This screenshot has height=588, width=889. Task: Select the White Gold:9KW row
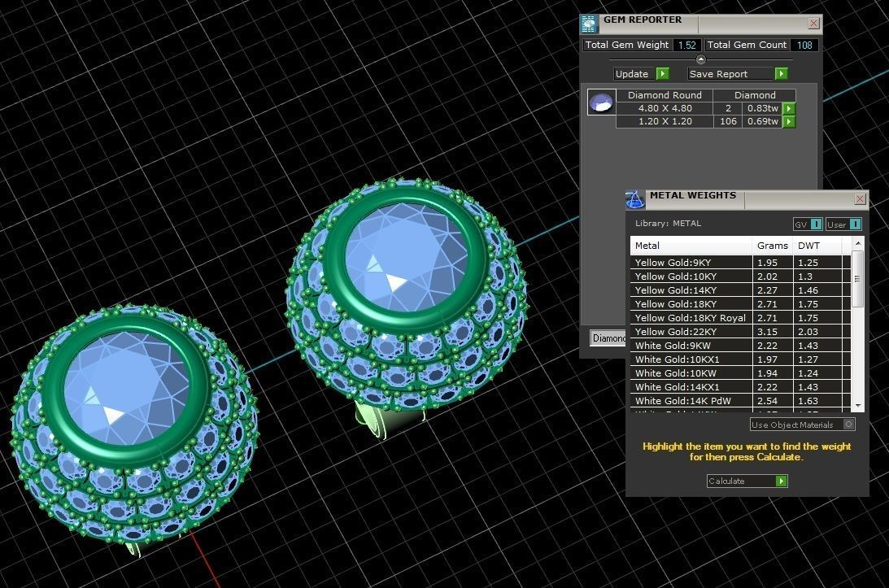click(x=740, y=346)
